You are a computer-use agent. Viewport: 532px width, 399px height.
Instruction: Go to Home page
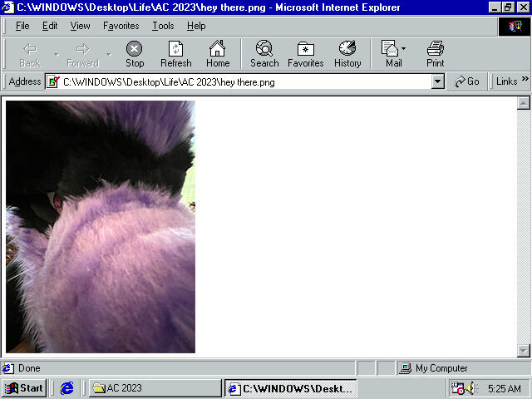218,54
